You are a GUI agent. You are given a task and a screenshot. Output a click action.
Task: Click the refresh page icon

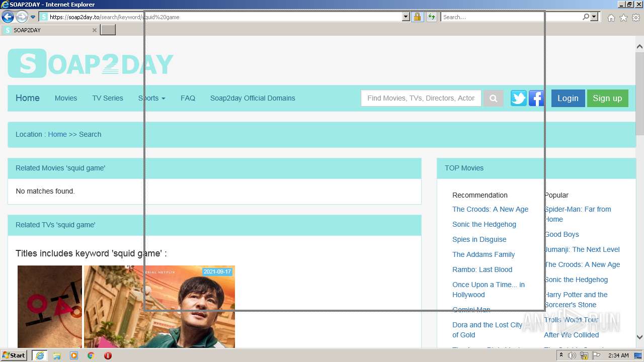(432, 17)
